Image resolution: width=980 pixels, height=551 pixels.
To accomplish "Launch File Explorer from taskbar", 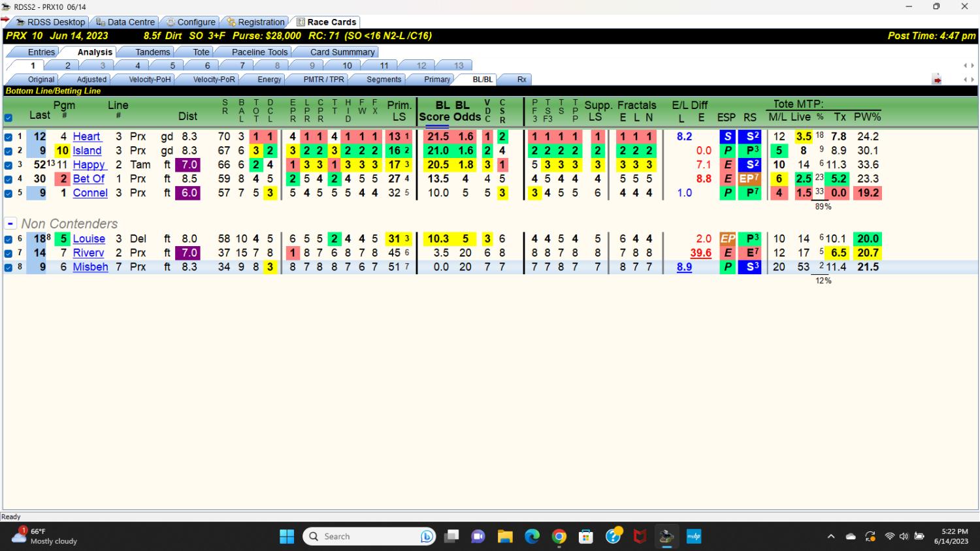I will click(x=505, y=537).
